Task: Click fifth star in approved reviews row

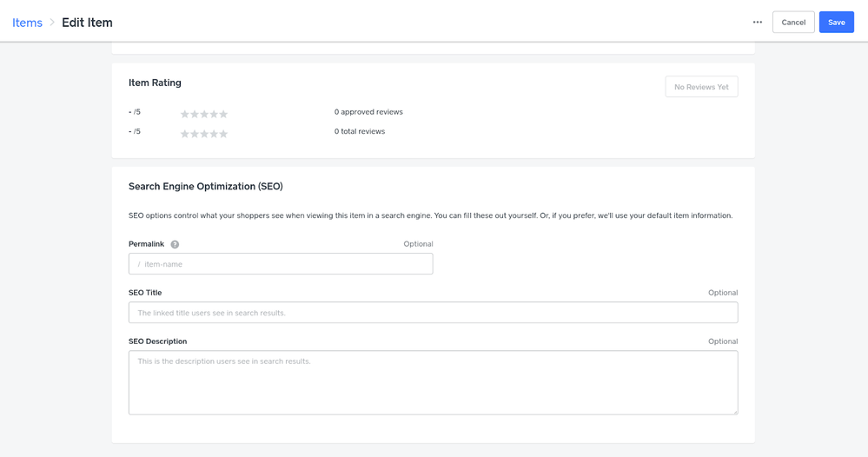Action: pyautogui.click(x=223, y=115)
